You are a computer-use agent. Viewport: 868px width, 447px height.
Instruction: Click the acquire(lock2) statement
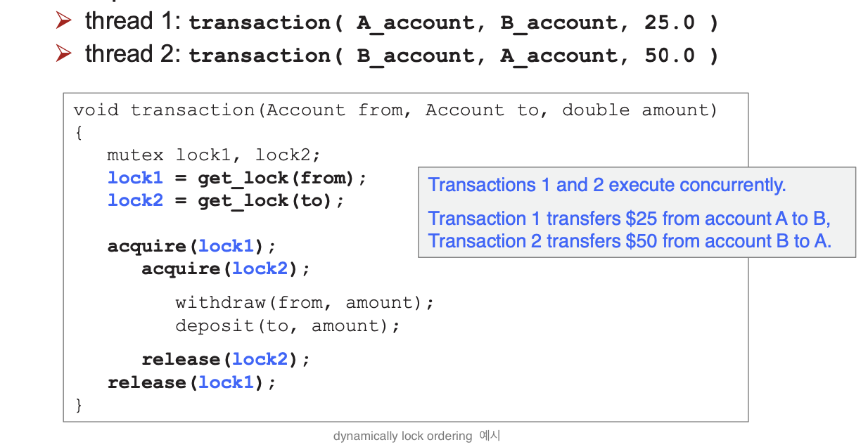(226, 268)
